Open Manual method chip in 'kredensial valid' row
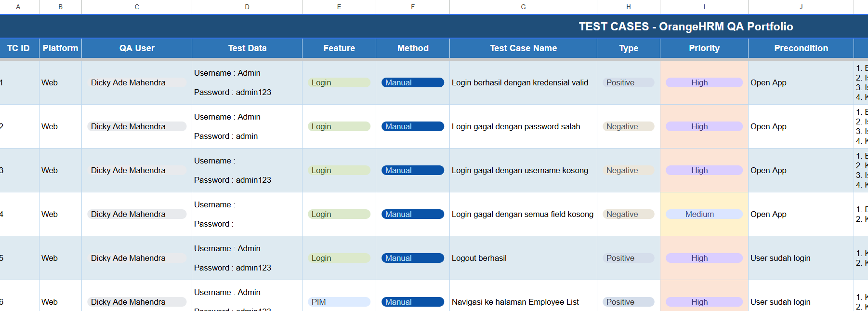 click(413, 82)
